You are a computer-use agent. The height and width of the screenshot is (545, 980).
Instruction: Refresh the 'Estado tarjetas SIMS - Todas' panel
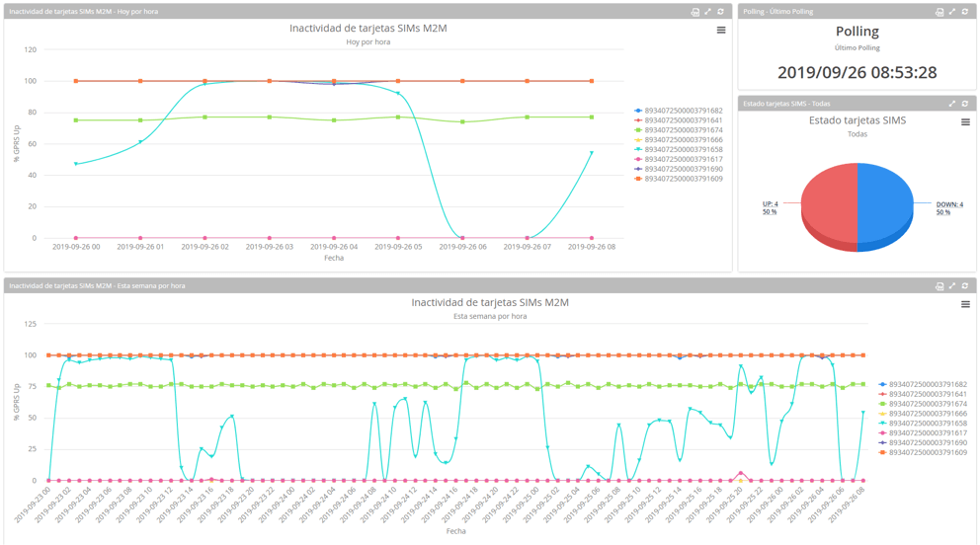965,104
